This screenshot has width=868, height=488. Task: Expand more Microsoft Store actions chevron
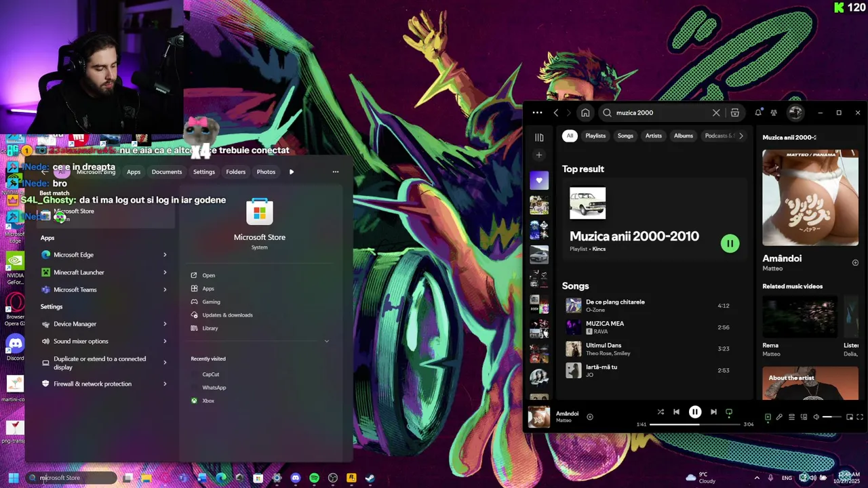pyautogui.click(x=326, y=341)
